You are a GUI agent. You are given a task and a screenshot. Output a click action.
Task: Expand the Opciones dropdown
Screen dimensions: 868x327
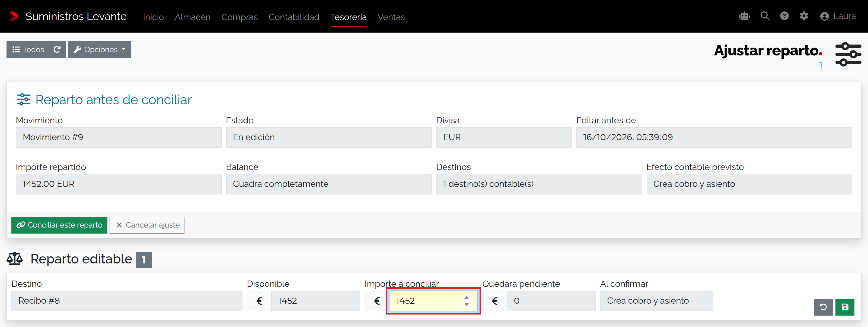coord(99,50)
